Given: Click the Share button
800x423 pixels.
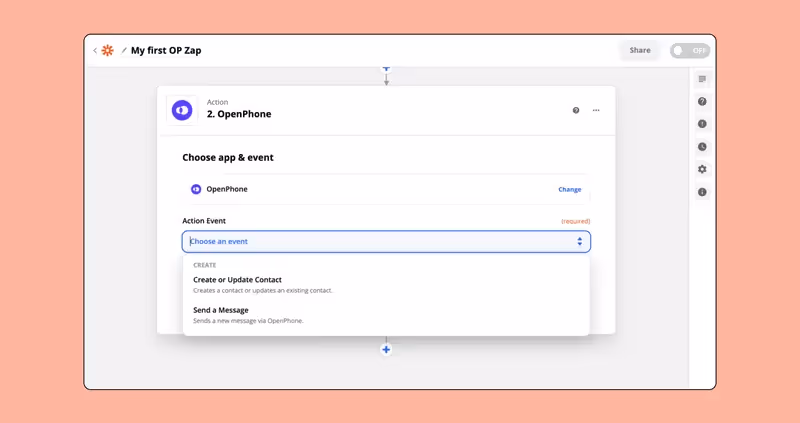Looking at the screenshot, I should (640, 50).
